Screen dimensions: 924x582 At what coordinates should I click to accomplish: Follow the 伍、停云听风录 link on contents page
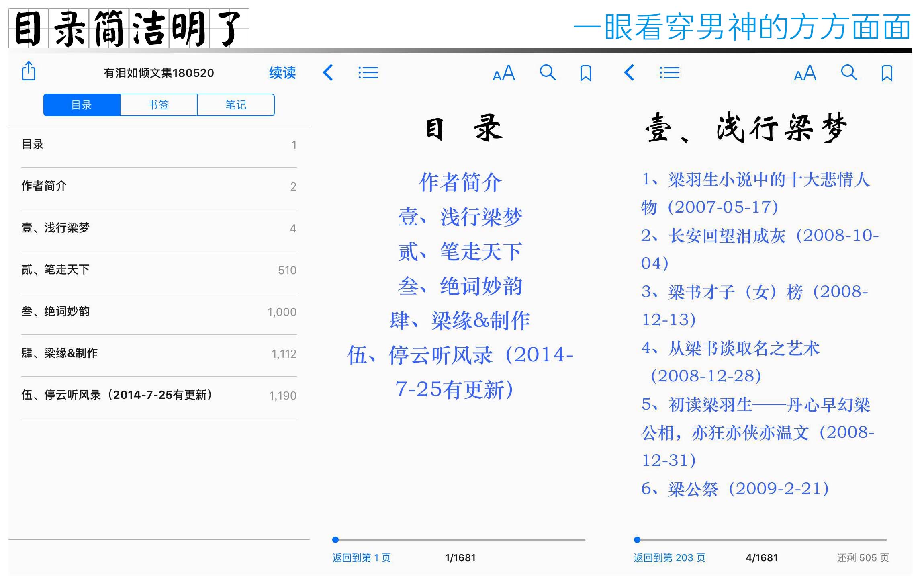pyautogui.click(x=460, y=372)
